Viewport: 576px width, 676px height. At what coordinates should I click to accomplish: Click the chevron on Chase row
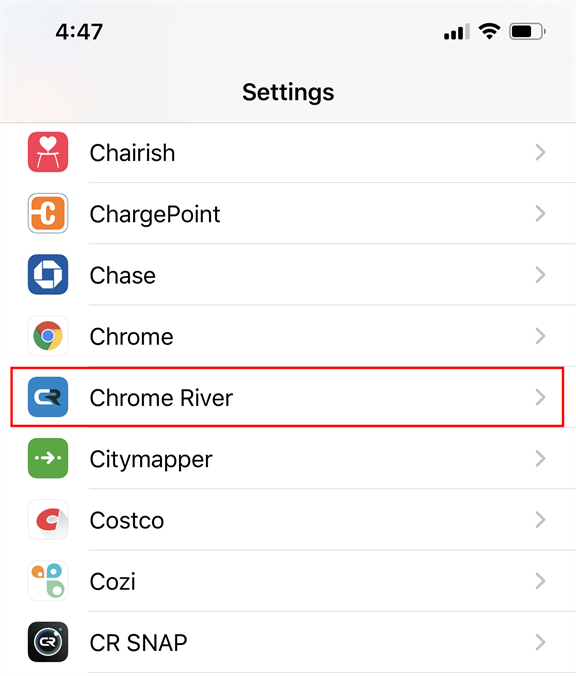[x=540, y=275]
